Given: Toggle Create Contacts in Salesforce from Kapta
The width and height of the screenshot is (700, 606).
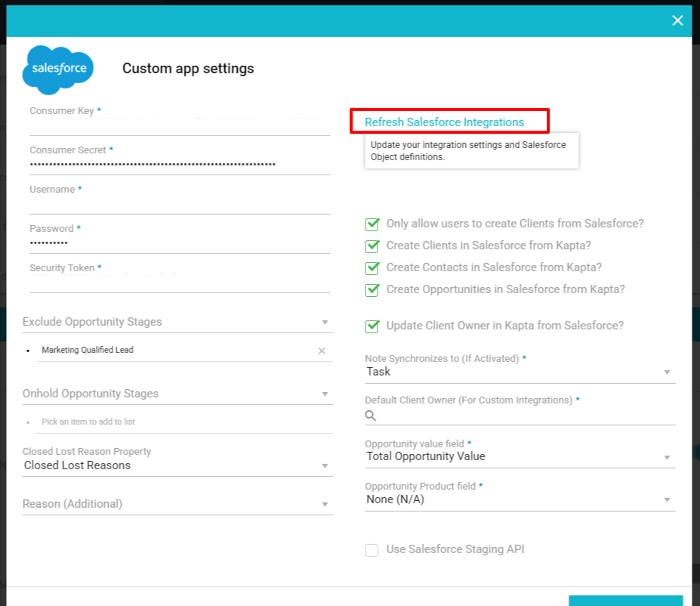Looking at the screenshot, I should click(x=372, y=267).
